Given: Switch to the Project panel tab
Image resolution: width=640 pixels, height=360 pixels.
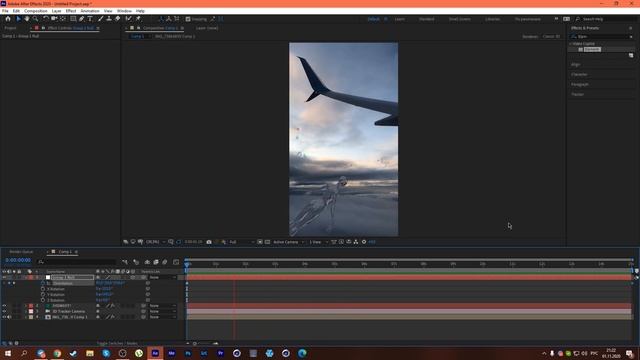Looking at the screenshot, I should click(11, 28).
